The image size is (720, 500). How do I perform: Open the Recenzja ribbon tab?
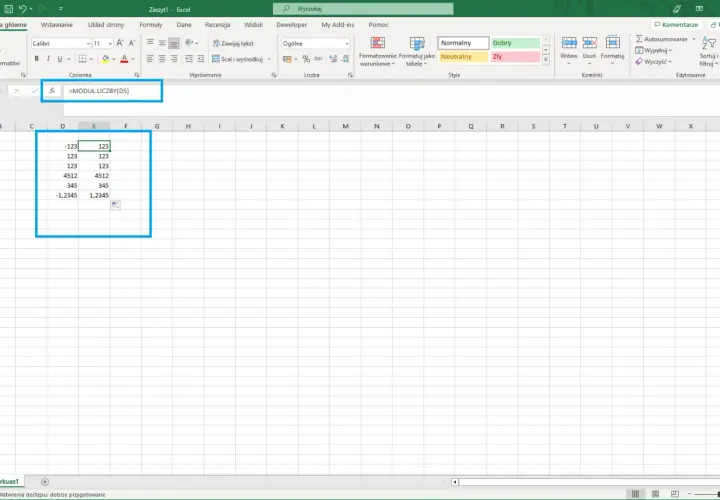pos(218,25)
